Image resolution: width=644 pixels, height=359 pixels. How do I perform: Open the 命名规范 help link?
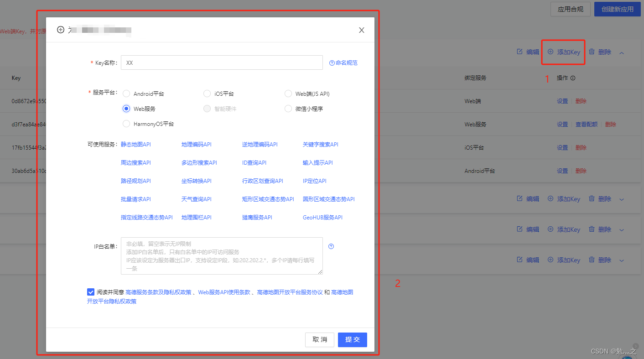pos(343,63)
